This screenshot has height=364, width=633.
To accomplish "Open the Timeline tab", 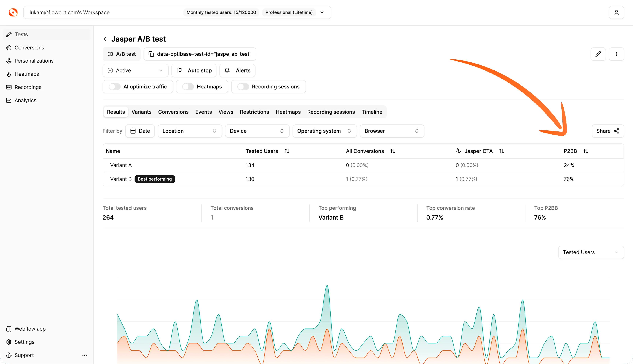I will click(371, 112).
